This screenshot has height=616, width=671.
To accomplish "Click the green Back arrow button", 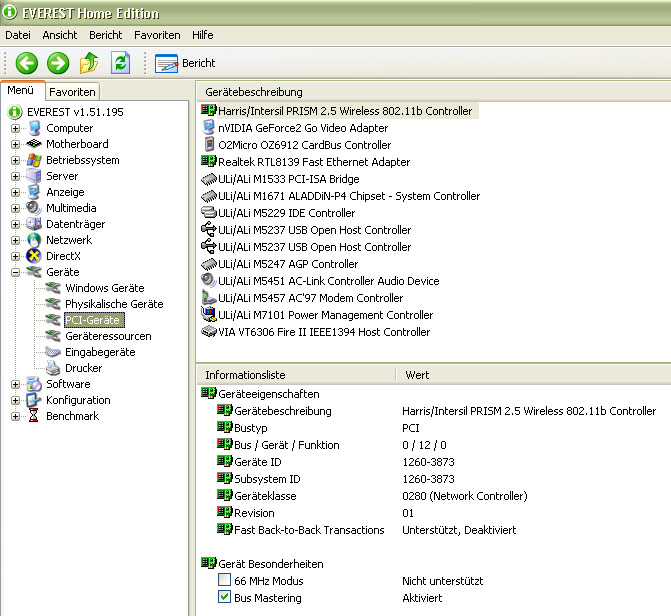I will [x=27, y=63].
